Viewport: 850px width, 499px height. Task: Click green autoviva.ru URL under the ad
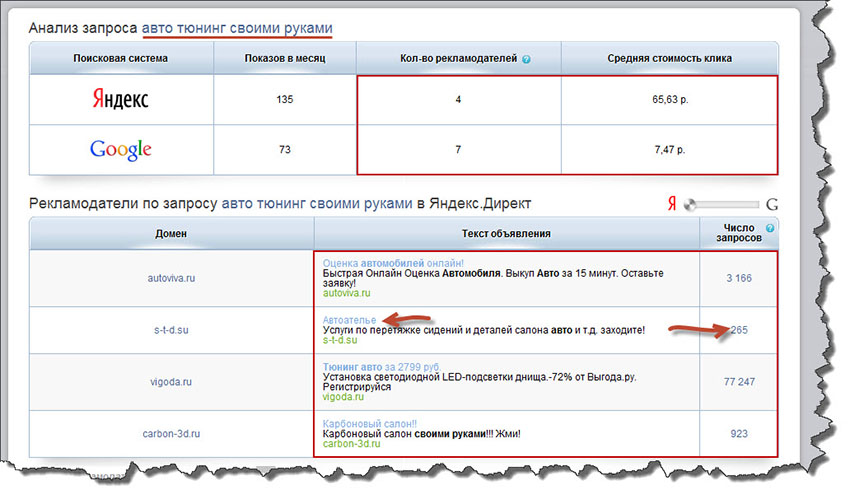[346, 293]
